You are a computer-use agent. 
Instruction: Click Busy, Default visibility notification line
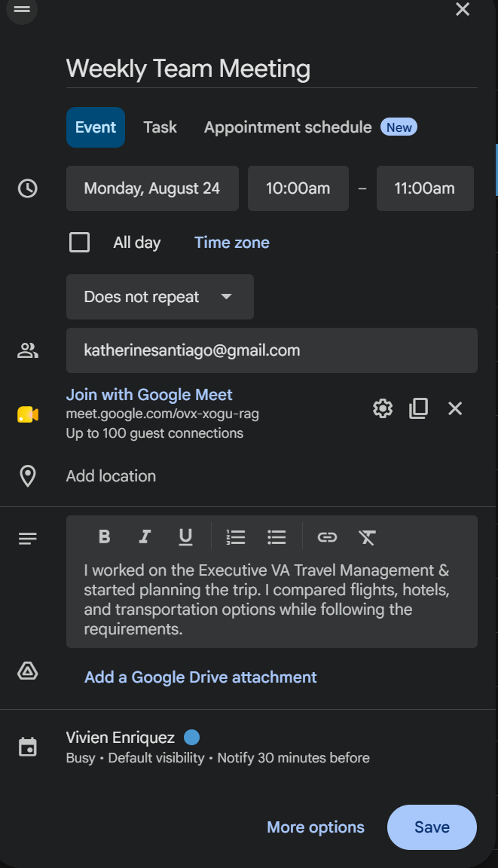(218, 758)
